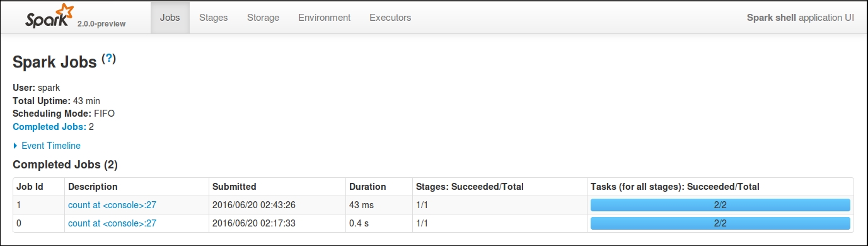The height and width of the screenshot is (246, 868).
Task: Open the Environment tab
Action: [x=325, y=18]
